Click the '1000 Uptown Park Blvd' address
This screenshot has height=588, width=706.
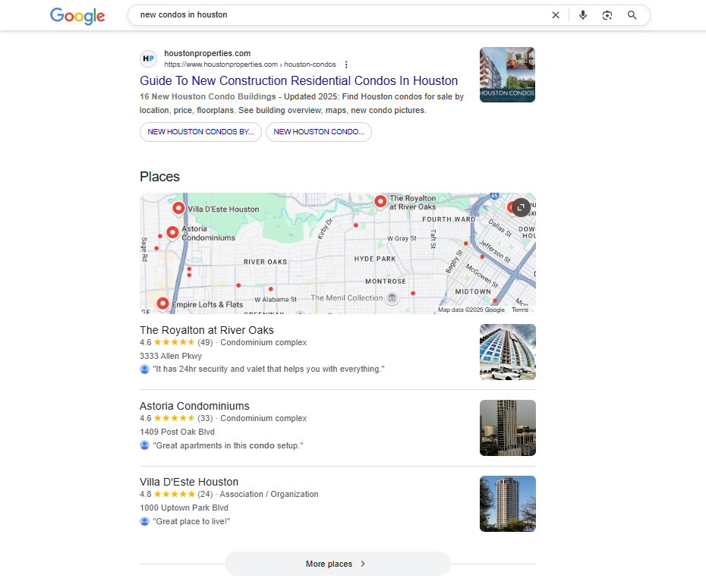[x=184, y=508]
